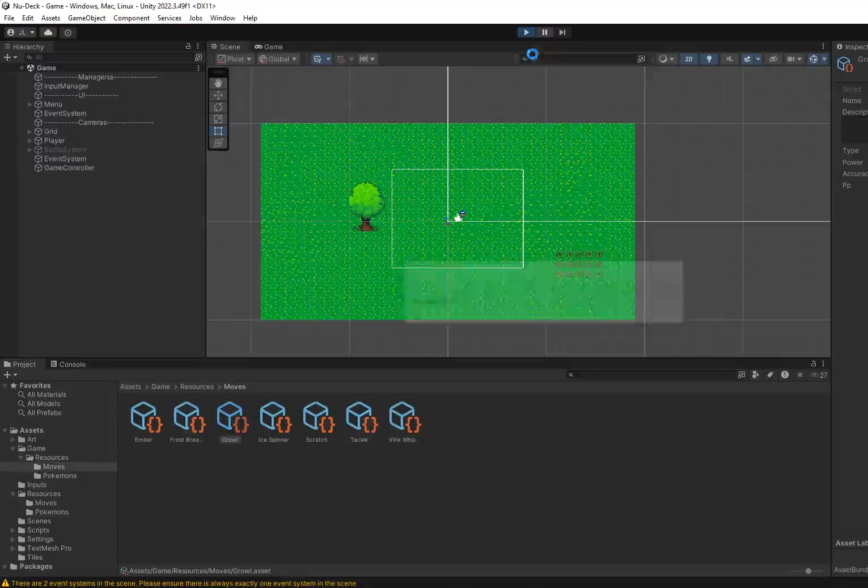Image resolution: width=868 pixels, height=588 pixels.
Task: Expand the Player object in Hierarchy
Action: 30,141
